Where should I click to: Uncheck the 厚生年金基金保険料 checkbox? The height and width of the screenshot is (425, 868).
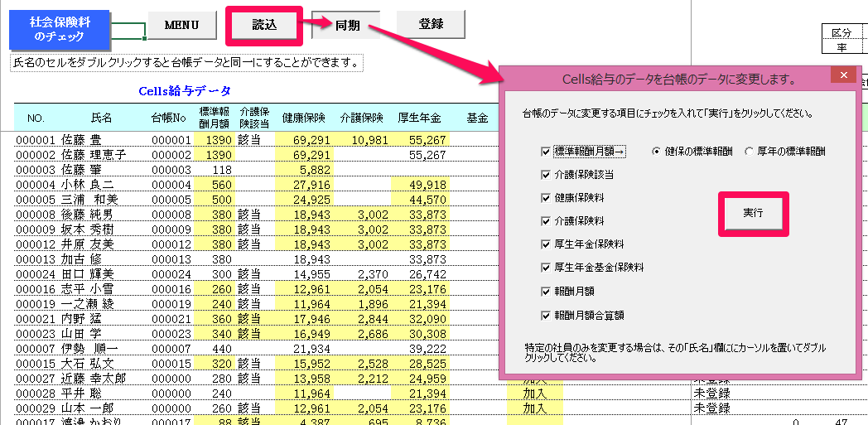coord(547,268)
